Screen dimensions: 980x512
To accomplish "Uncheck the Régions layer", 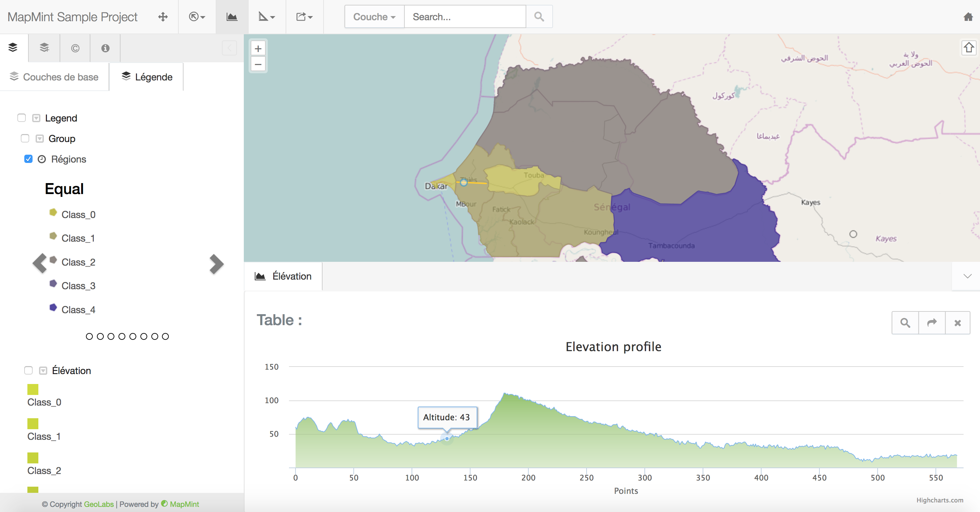I will click(x=28, y=159).
